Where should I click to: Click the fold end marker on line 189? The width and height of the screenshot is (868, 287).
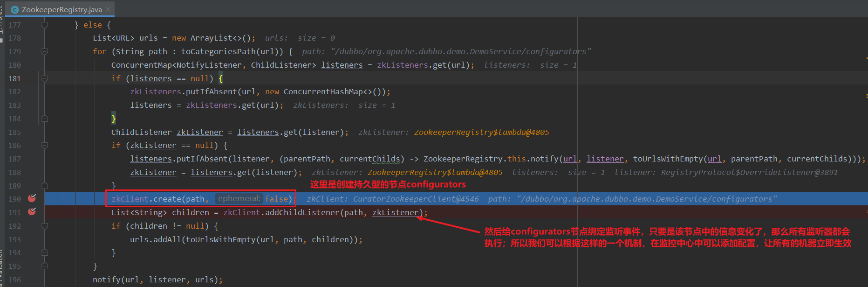pos(45,186)
